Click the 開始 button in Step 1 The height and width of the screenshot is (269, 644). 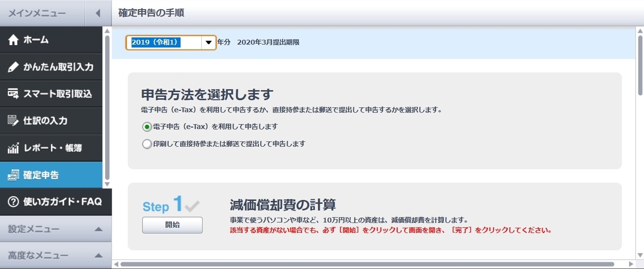tap(172, 225)
